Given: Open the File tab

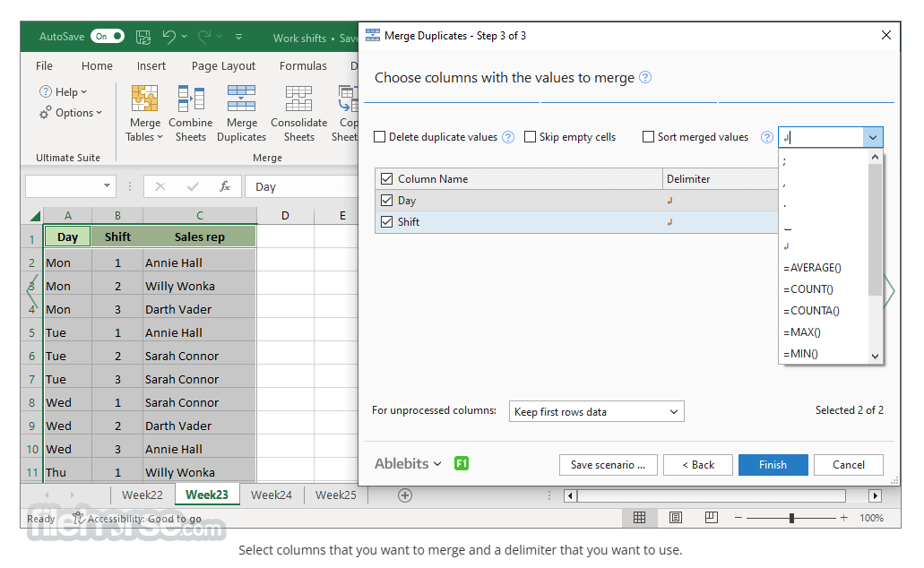Looking at the screenshot, I should click(44, 66).
